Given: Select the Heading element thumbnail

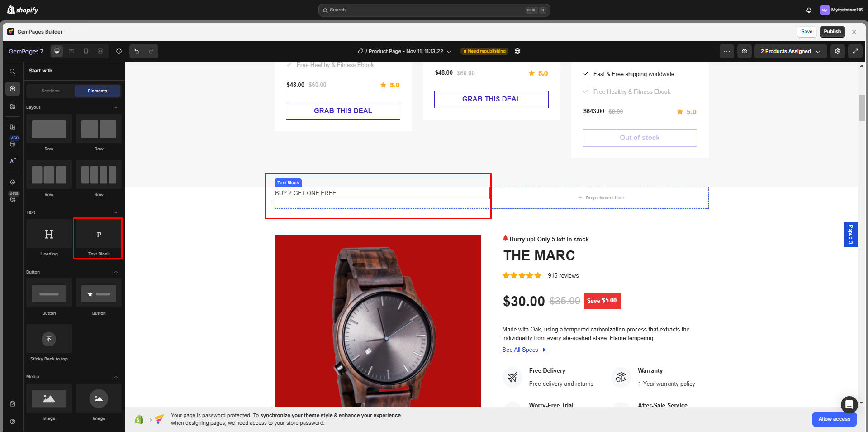Looking at the screenshot, I should (x=49, y=234).
